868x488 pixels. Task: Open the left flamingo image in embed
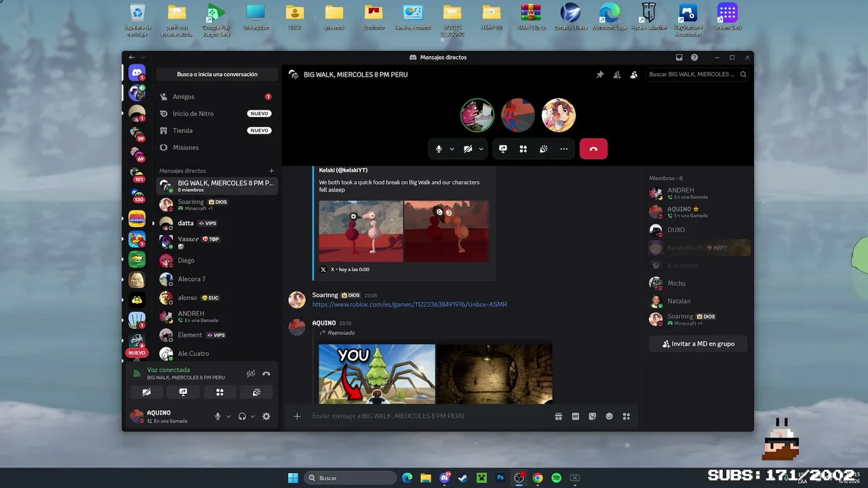point(361,231)
